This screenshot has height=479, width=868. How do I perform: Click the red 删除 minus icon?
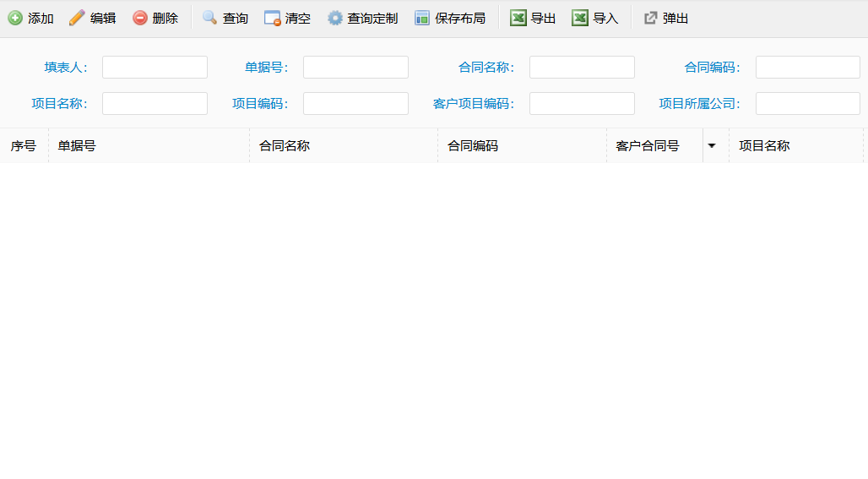[x=140, y=19]
